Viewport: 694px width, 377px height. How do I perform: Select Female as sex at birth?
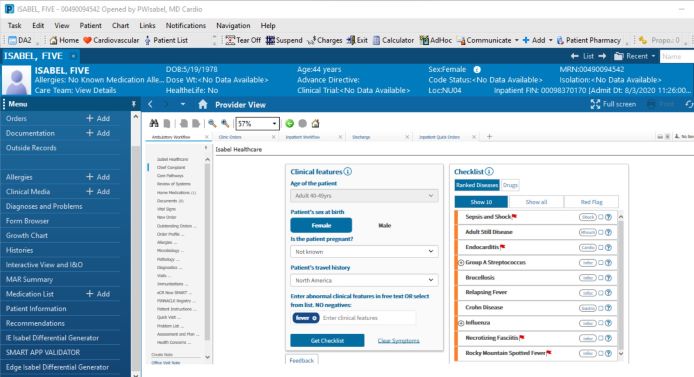tap(321, 225)
